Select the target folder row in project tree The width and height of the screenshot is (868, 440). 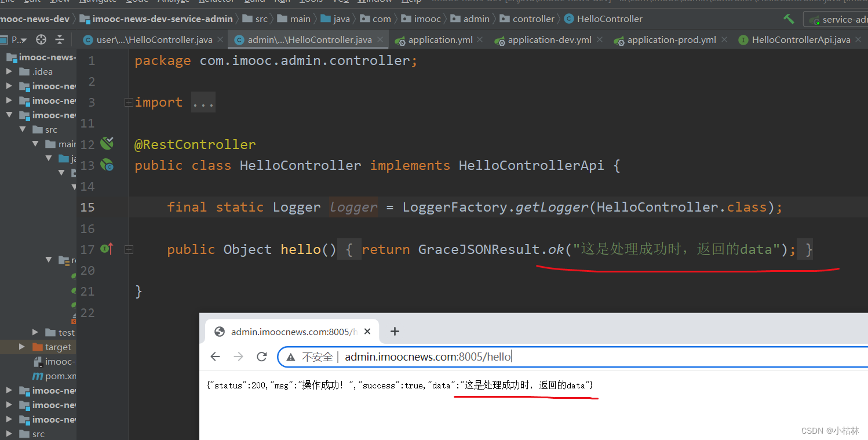click(x=38, y=347)
